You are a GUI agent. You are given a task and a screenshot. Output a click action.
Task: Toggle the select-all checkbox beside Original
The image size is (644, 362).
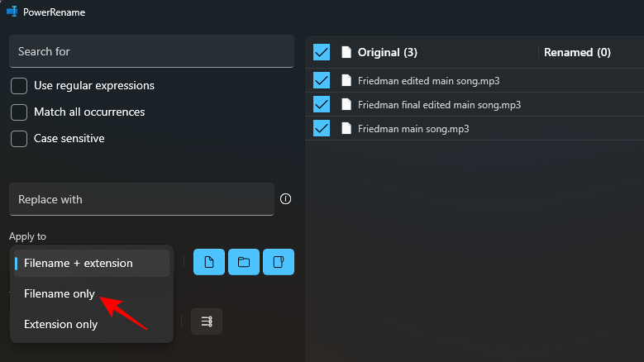(x=322, y=52)
